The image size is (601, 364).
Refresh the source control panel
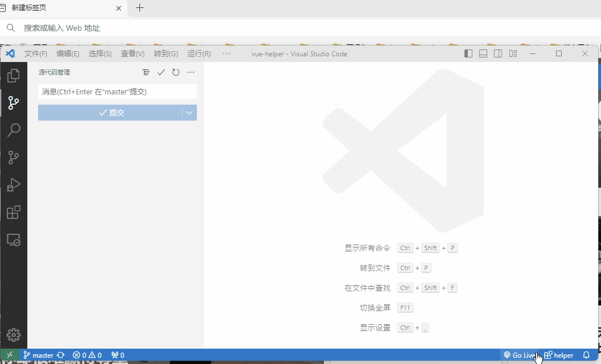tap(176, 72)
